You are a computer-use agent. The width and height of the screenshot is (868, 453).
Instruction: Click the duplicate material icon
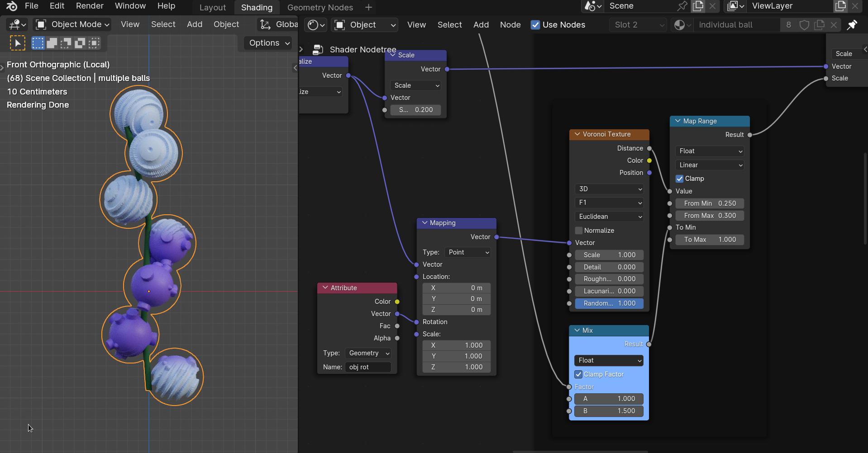coord(819,25)
